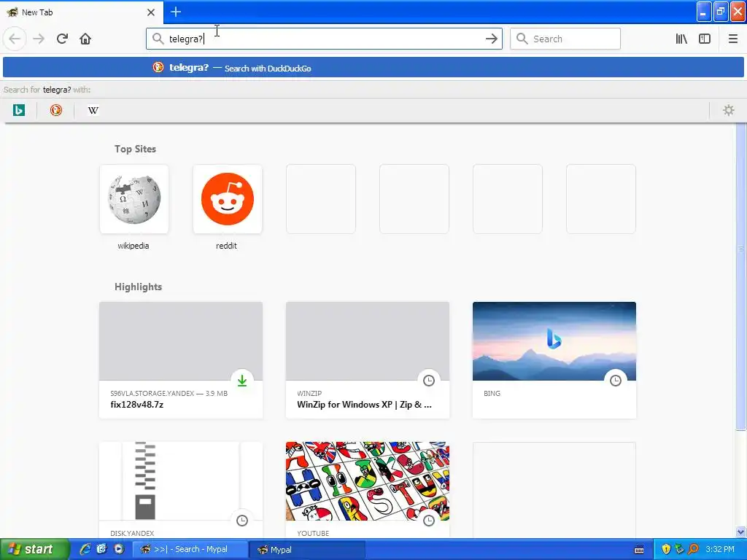The width and height of the screenshot is (747, 560).
Task: Launch the media player Quick Launch icon
Action: [119, 549]
